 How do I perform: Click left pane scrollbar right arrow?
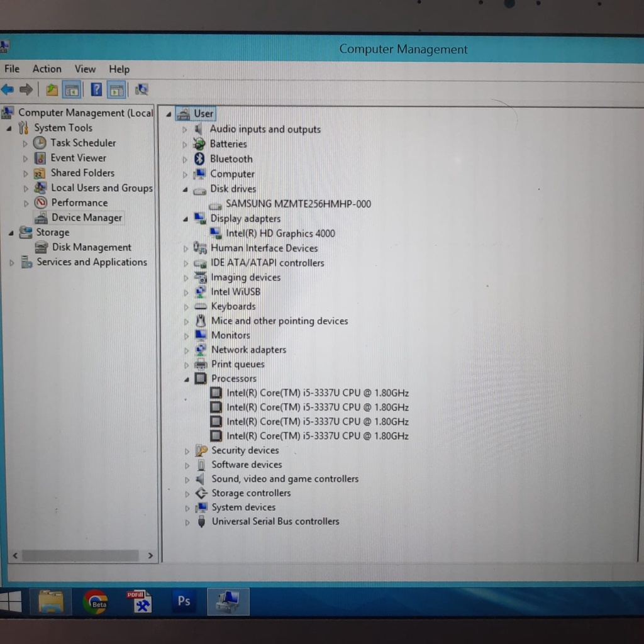150,556
